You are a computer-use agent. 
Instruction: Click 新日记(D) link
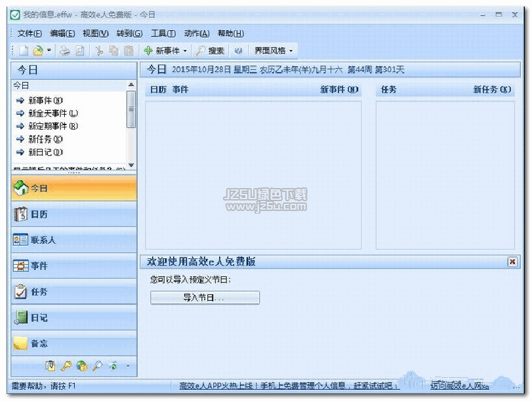[45, 152]
